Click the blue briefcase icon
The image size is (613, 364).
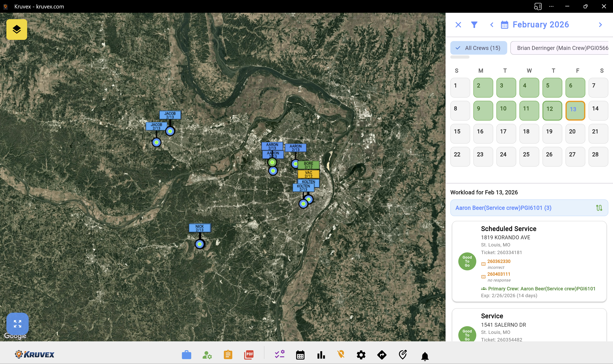pyautogui.click(x=186, y=355)
